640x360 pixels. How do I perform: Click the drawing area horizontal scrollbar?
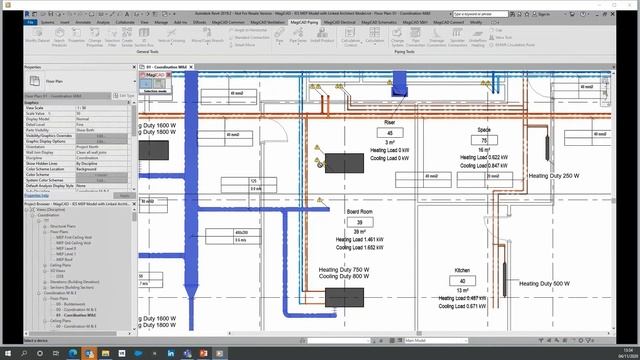click(x=418, y=333)
